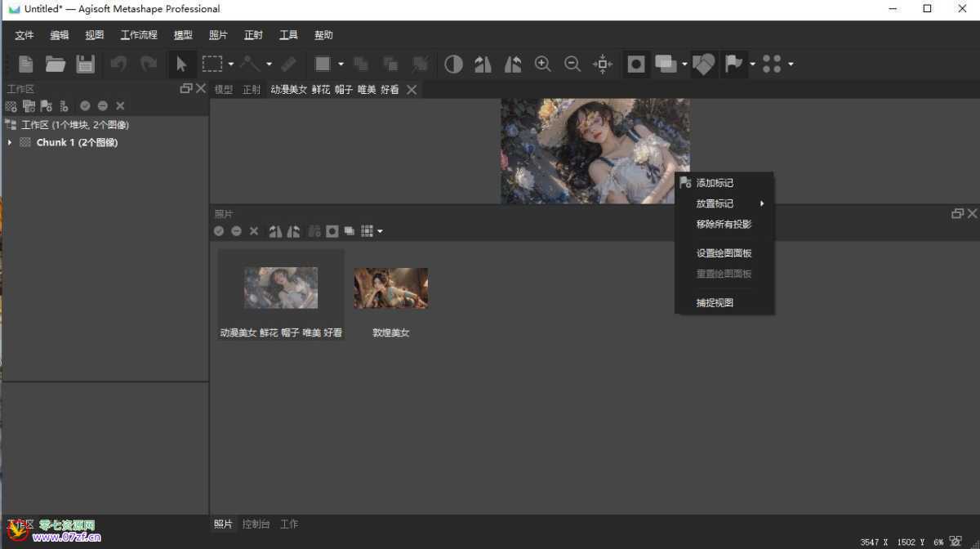This screenshot has width=980, height=549.
Task: Click the Zoom Out magnifier icon
Action: tap(572, 64)
